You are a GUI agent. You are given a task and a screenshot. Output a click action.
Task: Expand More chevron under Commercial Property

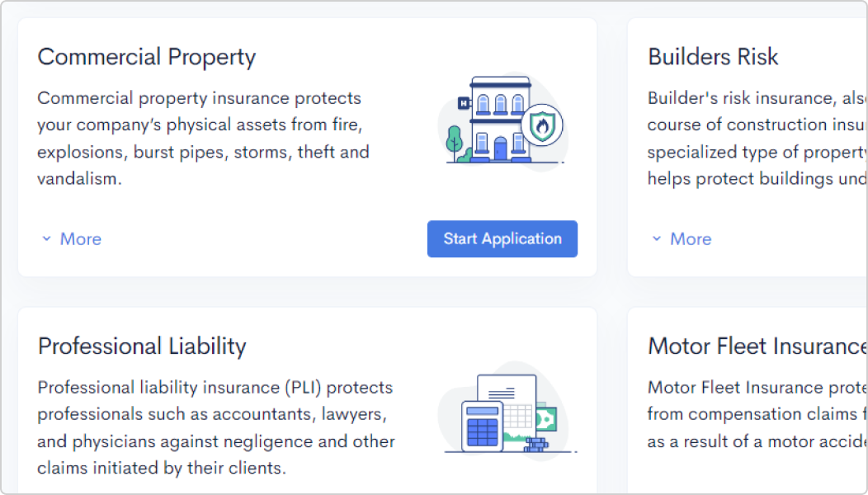(46, 238)
